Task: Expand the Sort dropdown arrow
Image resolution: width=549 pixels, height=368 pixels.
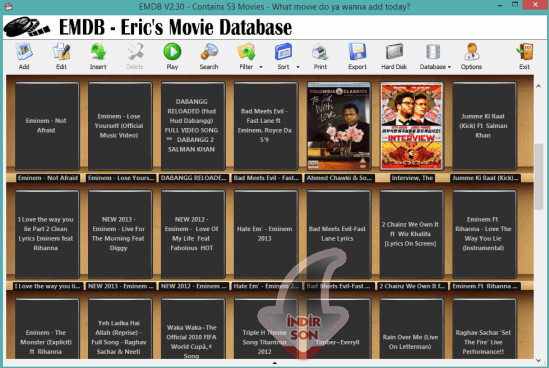Action: pyautogui.click(x=298, y=67)
